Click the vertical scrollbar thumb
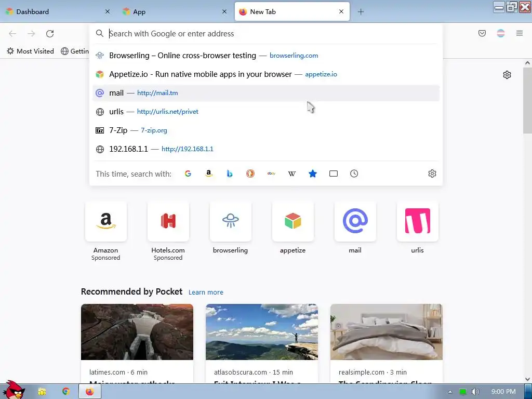This screenshot has width=532, height=399. click(527, 100)
